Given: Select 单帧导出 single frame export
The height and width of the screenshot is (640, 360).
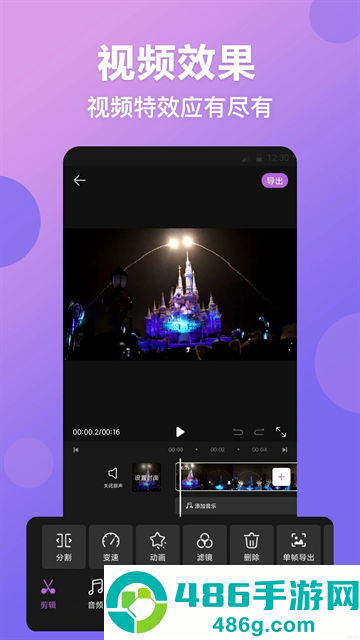Looking at the screenshot, I should (298, 547).
